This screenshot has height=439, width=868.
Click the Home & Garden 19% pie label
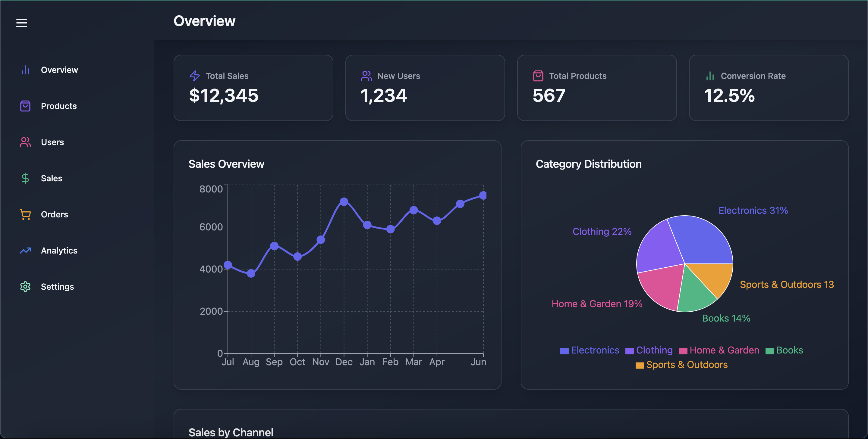point(597,304)
